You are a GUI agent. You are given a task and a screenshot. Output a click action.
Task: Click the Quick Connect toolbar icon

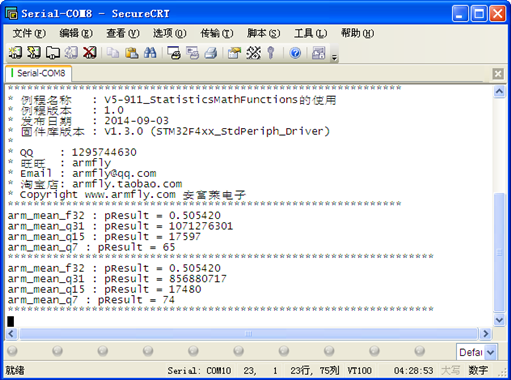[x=34, y=53]
